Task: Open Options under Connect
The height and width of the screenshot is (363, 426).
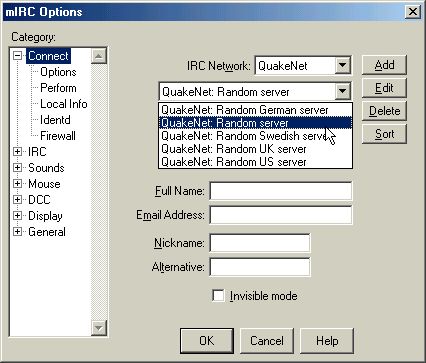Action: [x=58, y=72]
